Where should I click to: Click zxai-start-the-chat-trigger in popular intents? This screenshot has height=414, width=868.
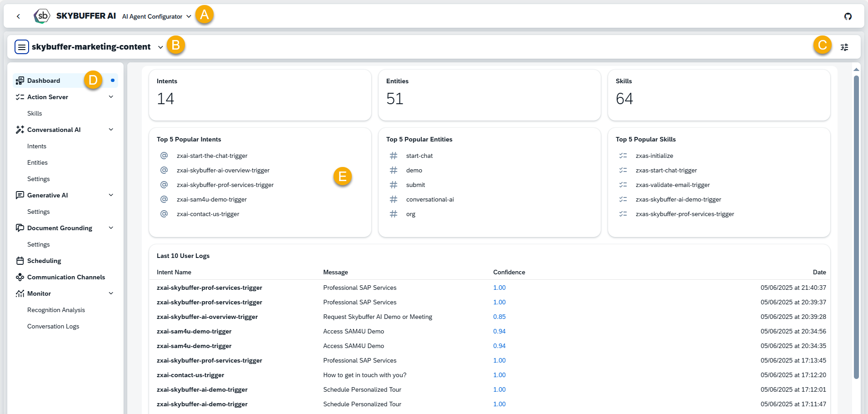[212, 156]
